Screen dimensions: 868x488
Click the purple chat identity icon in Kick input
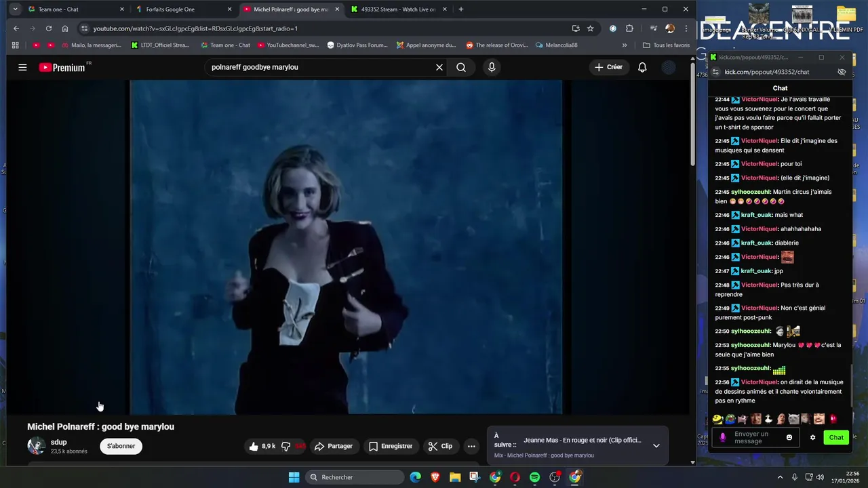(x=722, y=437)
